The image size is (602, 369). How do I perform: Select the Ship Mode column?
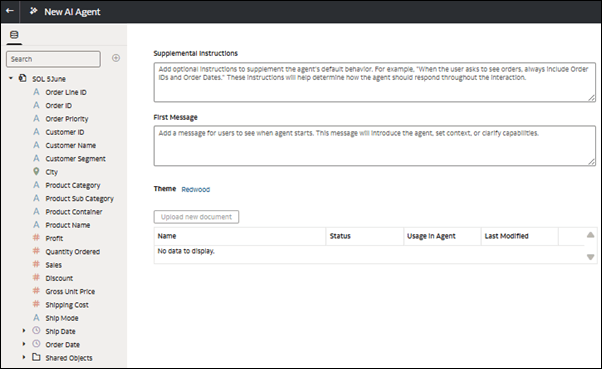(62, 318)
